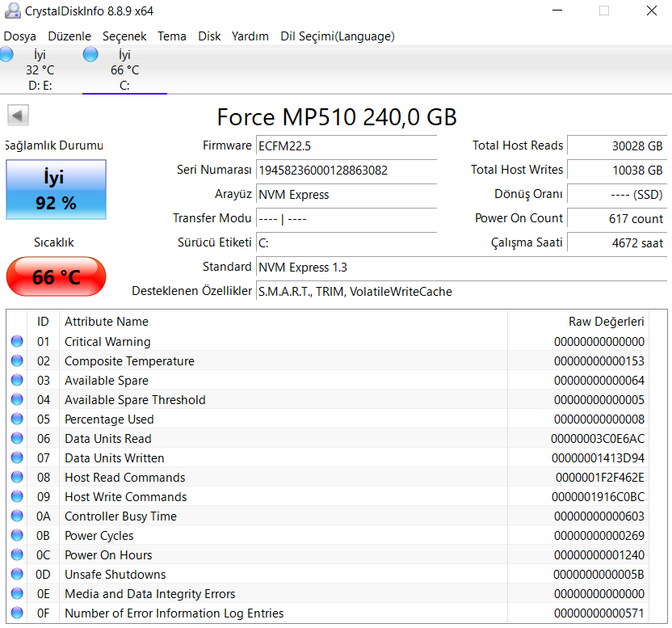Switch to the D: E: drive tab
672x628 pixels.
(40, 70)
